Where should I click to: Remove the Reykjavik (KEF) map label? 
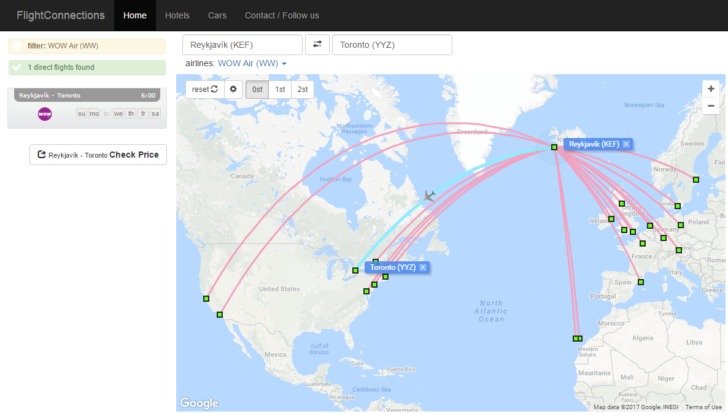[626, 144]
